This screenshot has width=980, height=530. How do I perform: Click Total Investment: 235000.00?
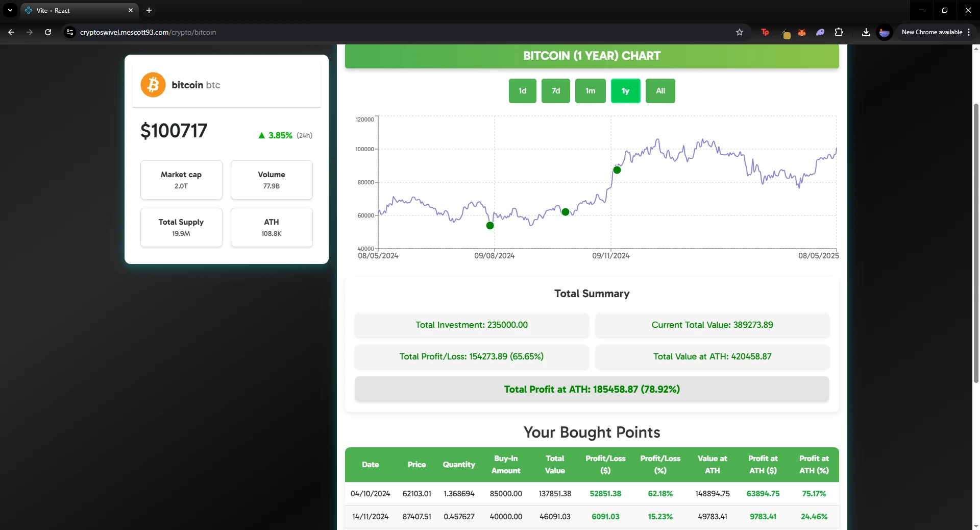pos(472,325)
